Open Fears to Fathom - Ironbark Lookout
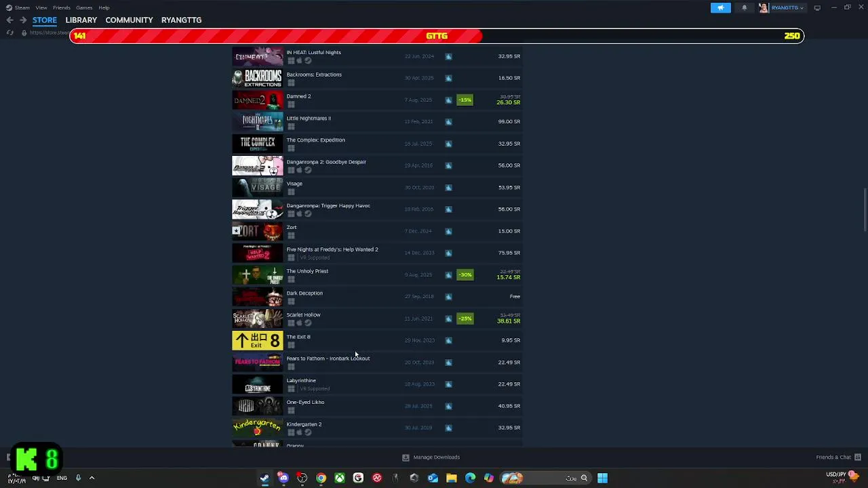Viewport: 868px width, 488px height. [328, 359]
